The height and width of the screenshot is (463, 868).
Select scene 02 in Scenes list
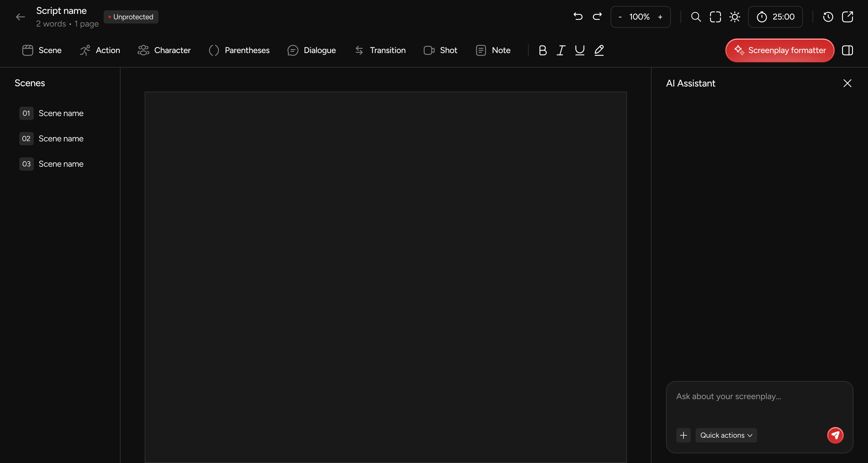pyautogui.click(x=60, y=138)
